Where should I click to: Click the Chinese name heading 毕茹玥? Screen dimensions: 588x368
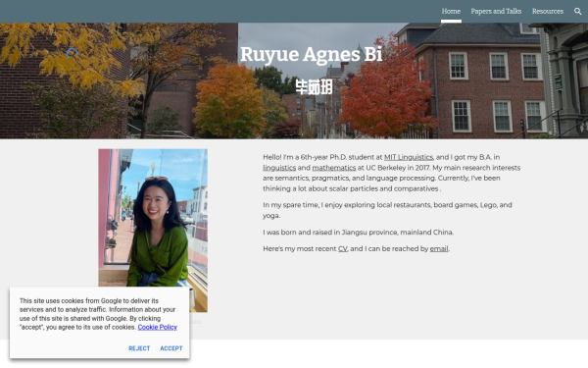314,87
